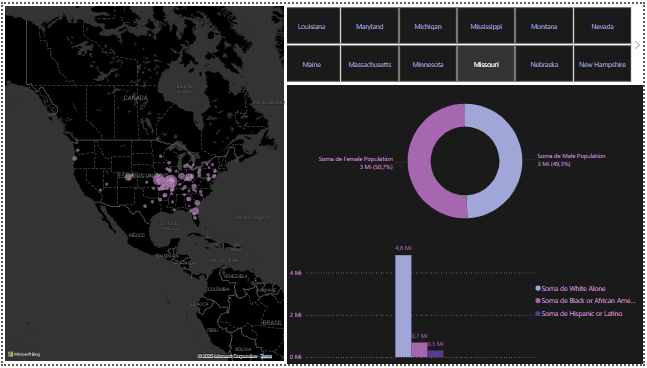
Task: Click the 2 Mi axis label
Action: 295,315
